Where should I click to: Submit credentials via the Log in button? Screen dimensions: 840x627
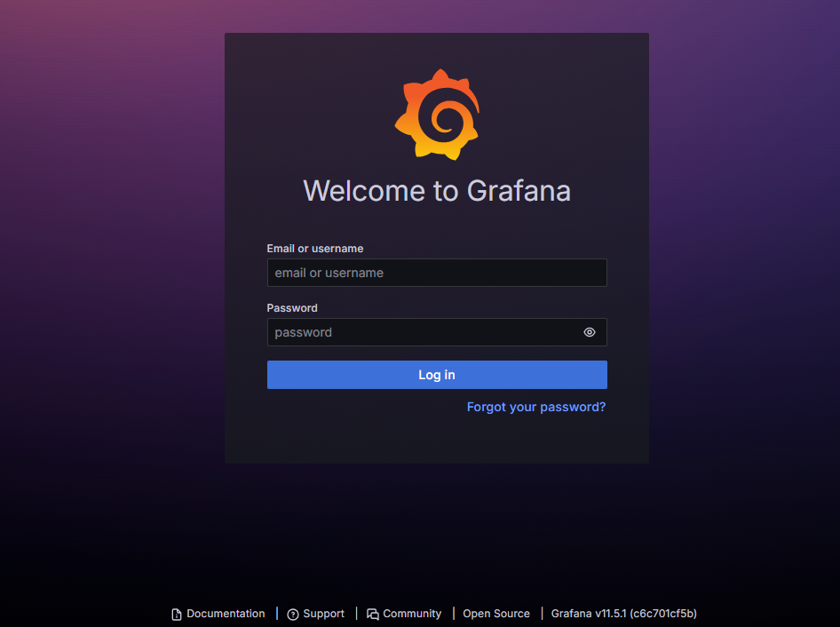[x=437, y=375]
